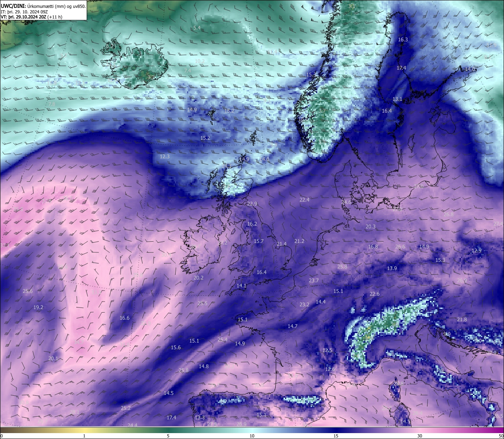Click the 24.4 value at the bottom edge
The image size is (504, 439).
[132, 425]
